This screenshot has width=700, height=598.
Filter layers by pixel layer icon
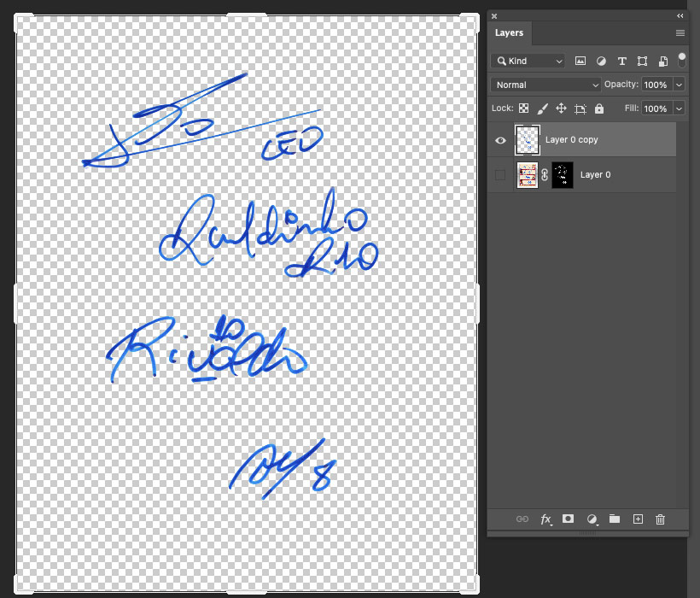[580, 62]
